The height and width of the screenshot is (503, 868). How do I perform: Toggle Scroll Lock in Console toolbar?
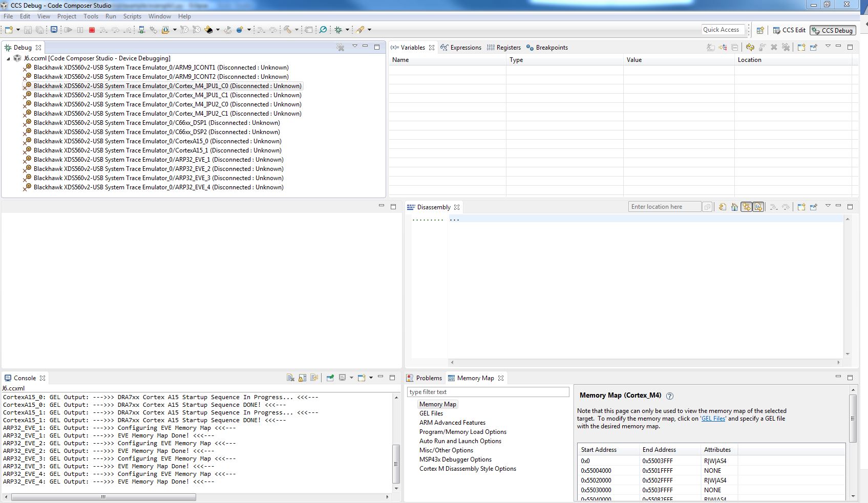point(303,378)
